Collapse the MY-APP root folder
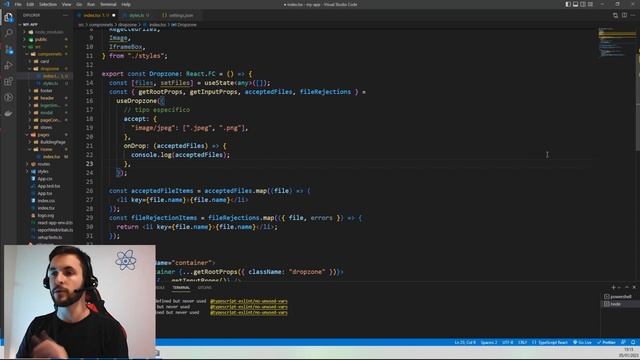Screen dimensions: 640x360 point(30,24)
